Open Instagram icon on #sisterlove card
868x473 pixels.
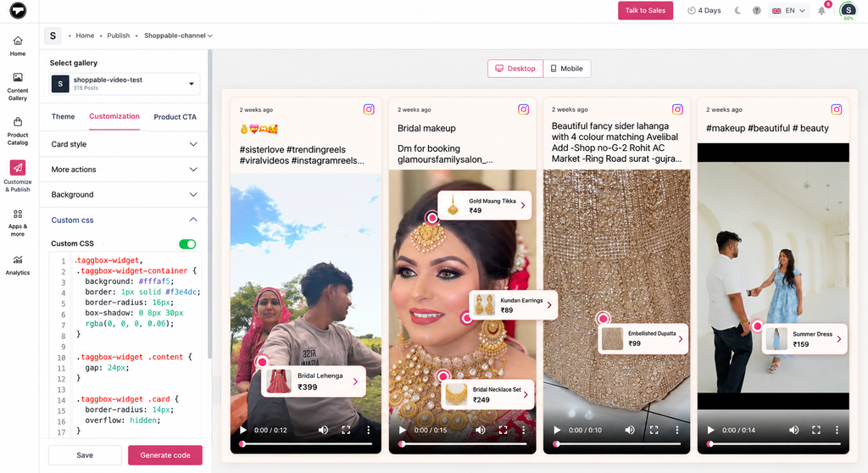[x=369, y=109]
